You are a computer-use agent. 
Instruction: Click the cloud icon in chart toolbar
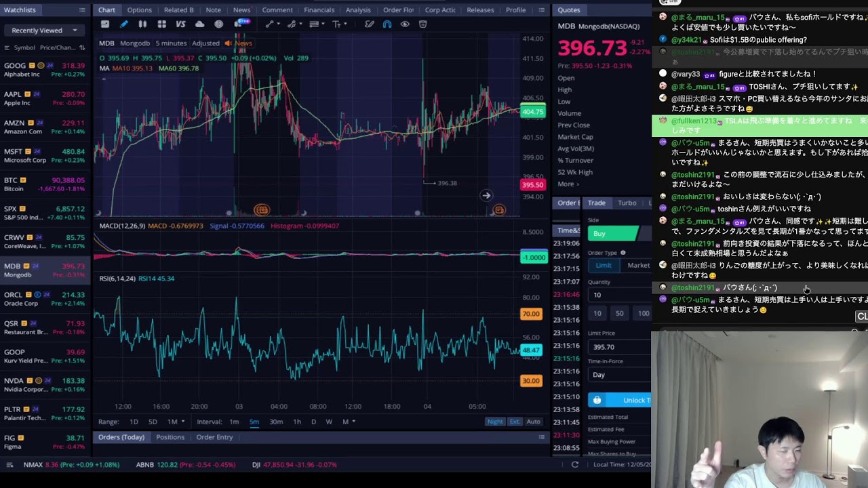pyautogui.click(x=199, y=24)
